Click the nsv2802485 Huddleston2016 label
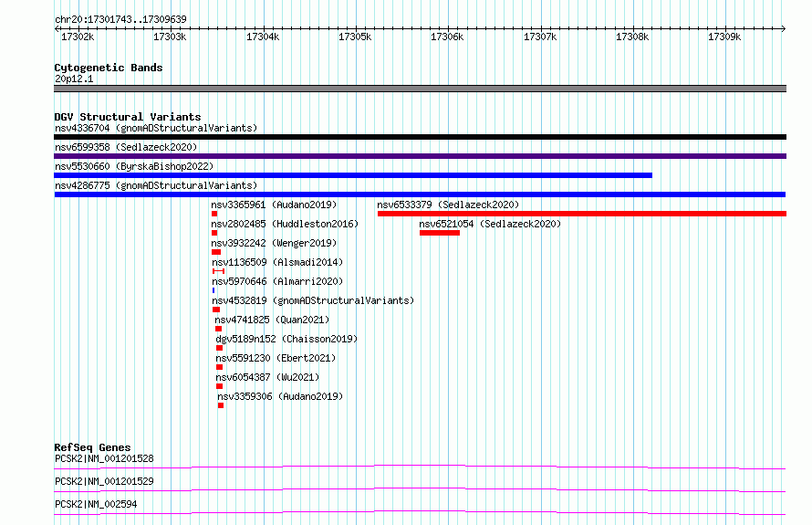812x525 pixels. coord(285,224)
